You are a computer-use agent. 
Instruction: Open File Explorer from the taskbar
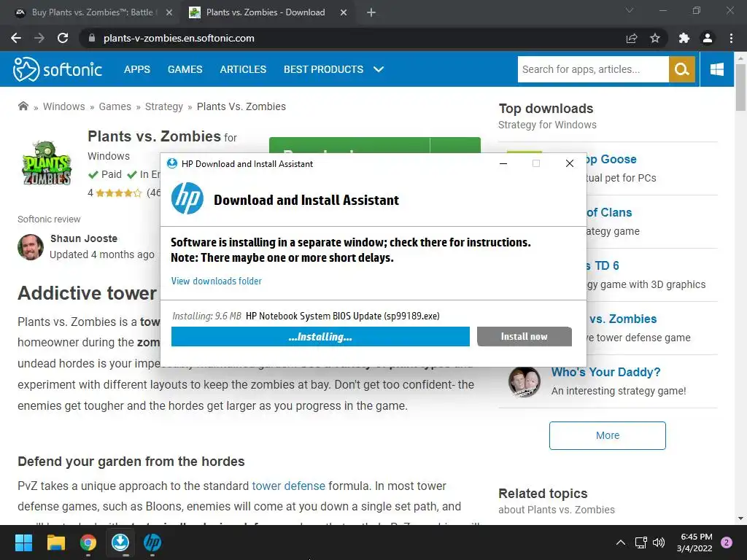(55, 542)
